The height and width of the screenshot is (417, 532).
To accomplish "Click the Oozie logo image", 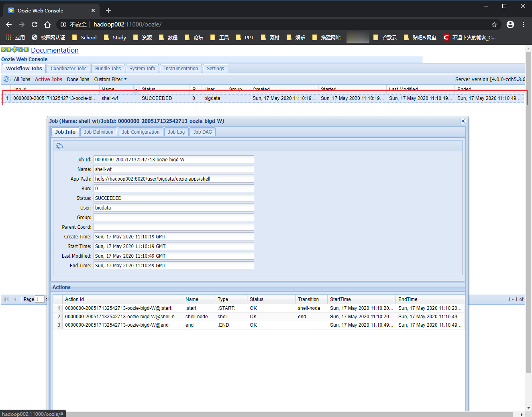I will pyautogui.click(x=15, y=50).
